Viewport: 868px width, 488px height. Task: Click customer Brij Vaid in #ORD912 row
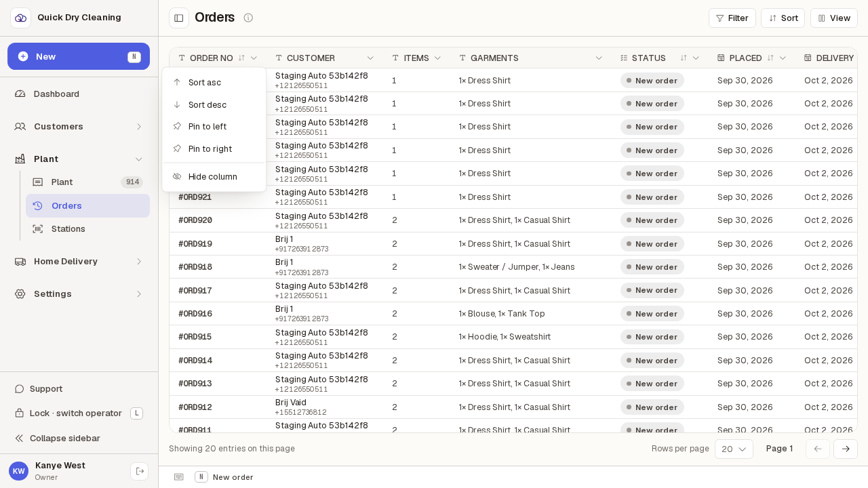coord(291,403)
